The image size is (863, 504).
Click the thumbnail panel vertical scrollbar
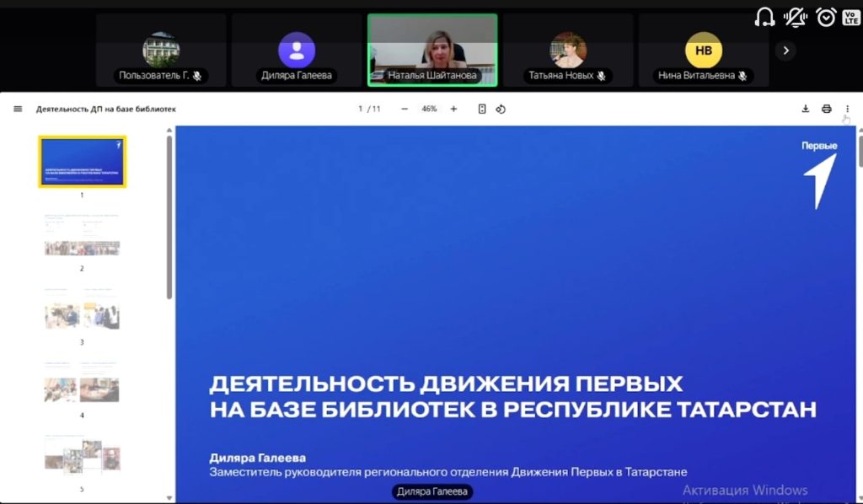169,219
